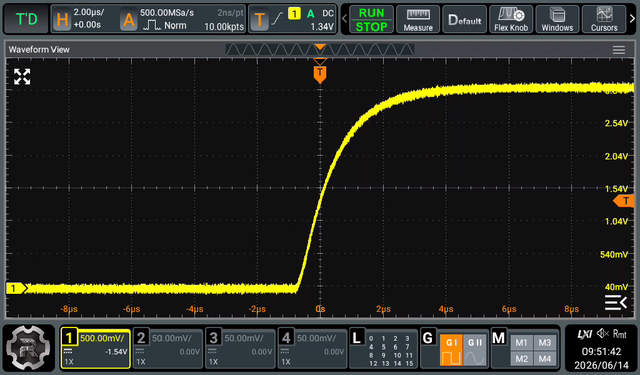Image resolution: width=640 pixels, height=375 pixels.
Task: Click the +0.00s horizontal offset value
Action: (87, 25)
